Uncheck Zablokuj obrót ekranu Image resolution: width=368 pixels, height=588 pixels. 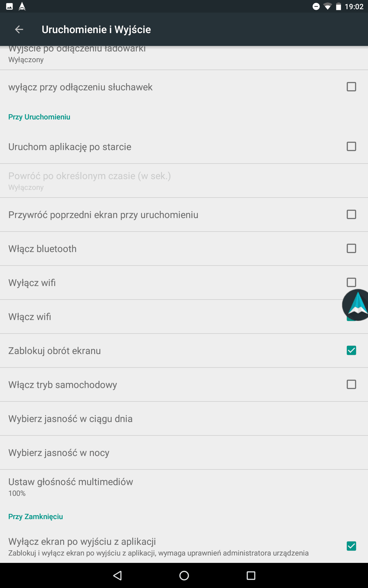click(x=351, y=350)
